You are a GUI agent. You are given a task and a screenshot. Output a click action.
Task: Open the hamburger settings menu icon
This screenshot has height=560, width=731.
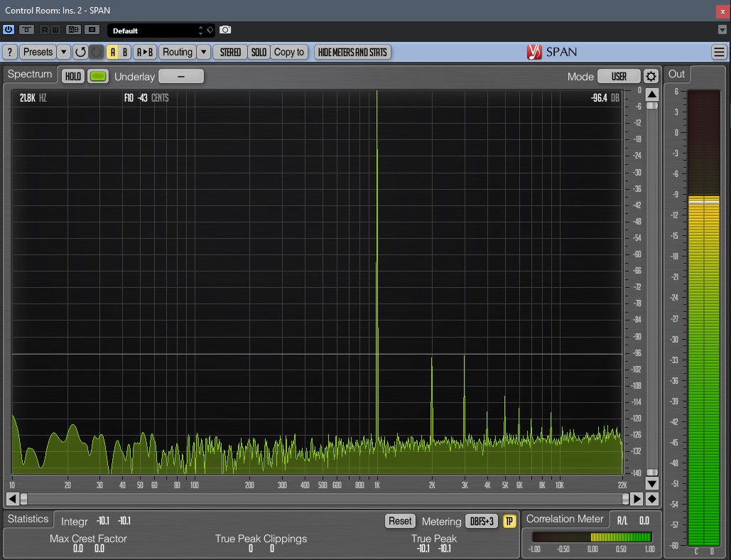pyautogui.click(x=719, y=52)
